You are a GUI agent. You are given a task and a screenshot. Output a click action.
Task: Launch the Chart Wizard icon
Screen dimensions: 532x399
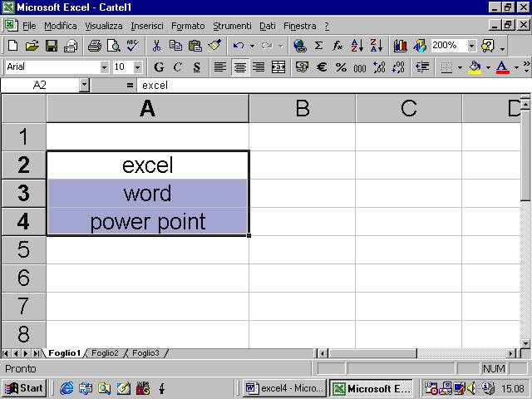pyautogui.click(x=401, y=46)
